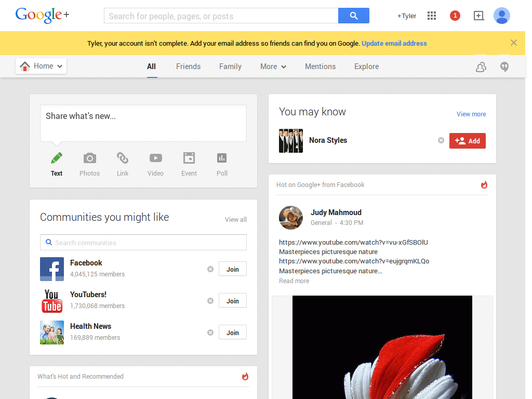Click the find people icon
The height and width of the screenshot is (399, 532).
(x=481, y=67)
